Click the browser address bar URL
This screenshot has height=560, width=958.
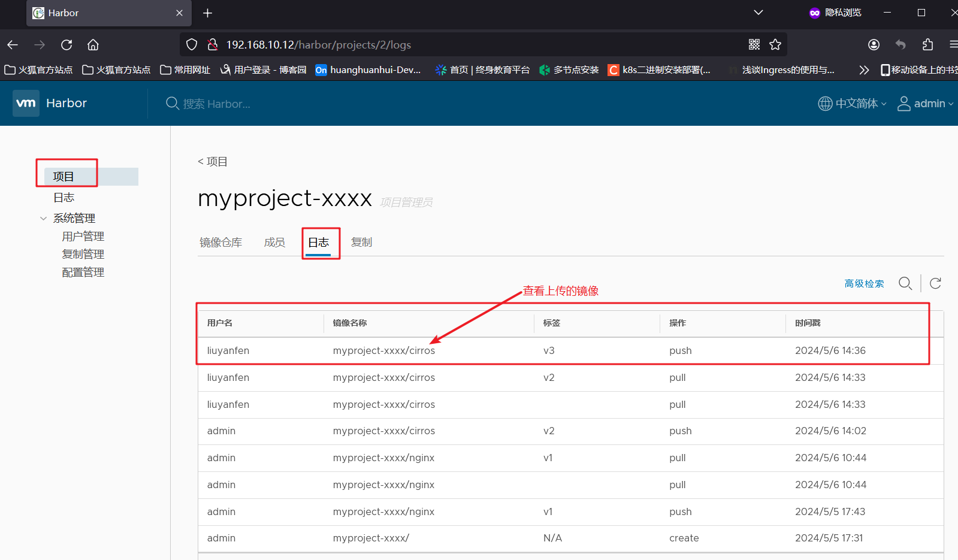(318, 45)
